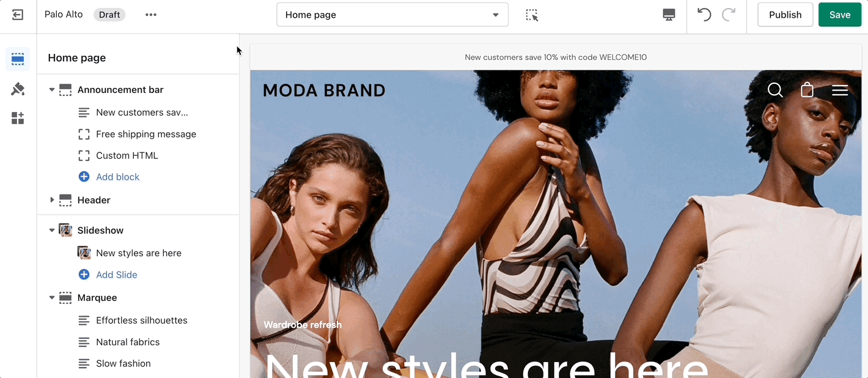
Task: Collapse the Marquee section
Action: click(x=52, y=298)
